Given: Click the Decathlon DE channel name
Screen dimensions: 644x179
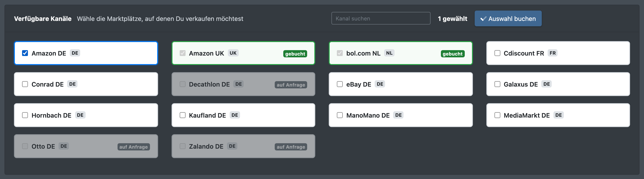Looking at the screenshot, I should pyautogui.click(x=209, y=84).
